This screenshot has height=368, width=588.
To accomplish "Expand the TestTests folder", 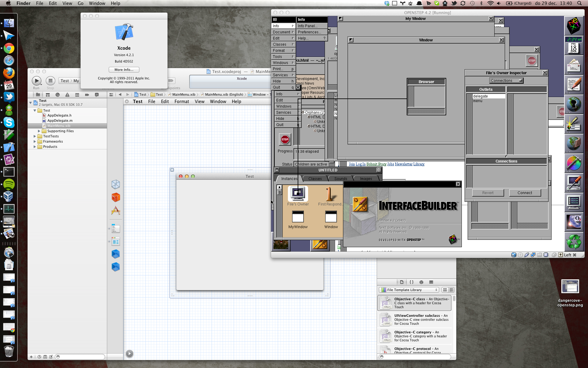I will 35,136.
